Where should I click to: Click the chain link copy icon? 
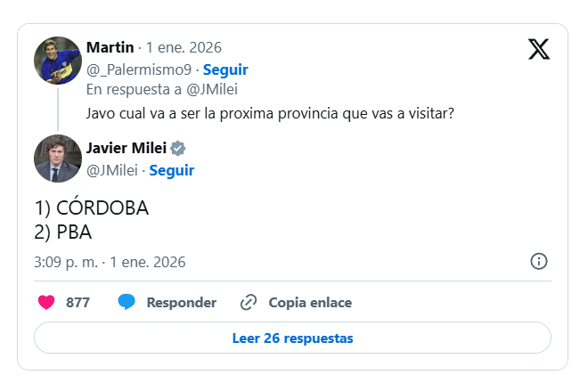coord(249,302)
